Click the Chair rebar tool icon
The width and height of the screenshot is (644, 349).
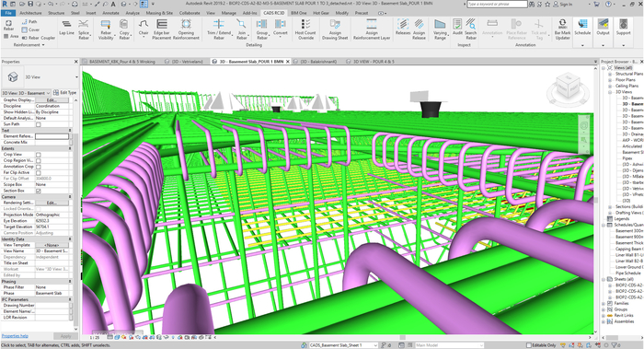[144, 28]
